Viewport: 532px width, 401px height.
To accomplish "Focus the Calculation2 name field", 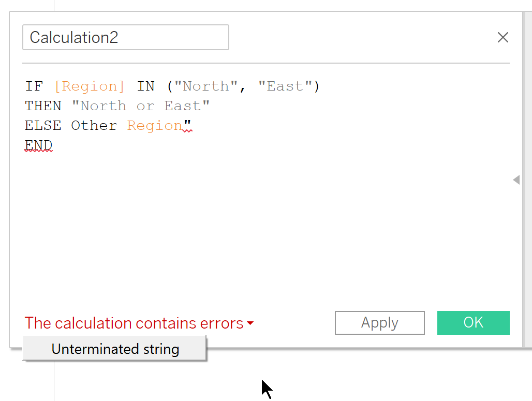I will (126, 37).
